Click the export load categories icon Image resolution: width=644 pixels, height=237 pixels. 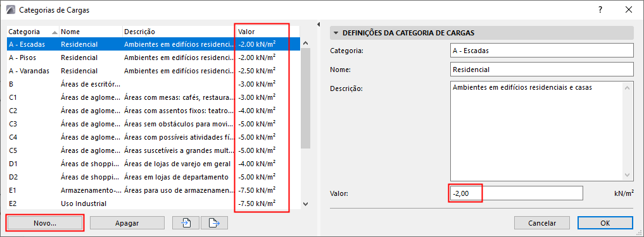(214, 223)
